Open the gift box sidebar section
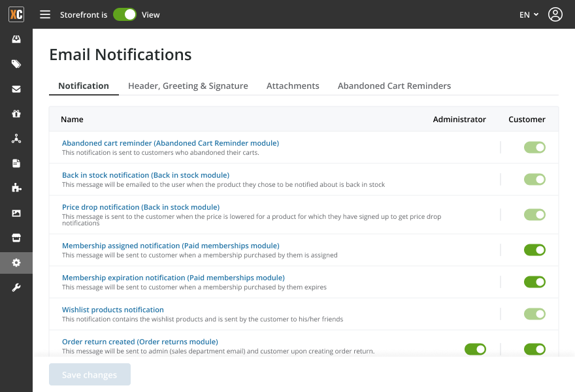 16,114
